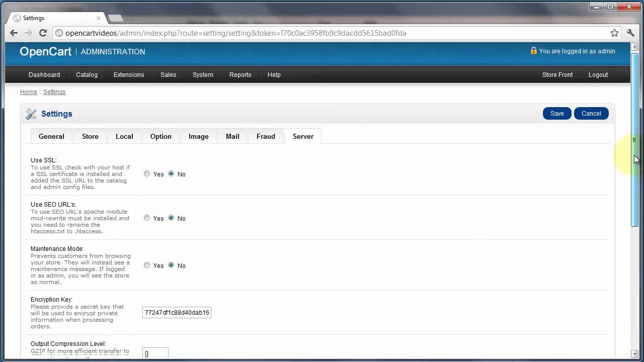Reload the page with refresh icon
Viewport: 644px width, 362px height.
point(43,33)
